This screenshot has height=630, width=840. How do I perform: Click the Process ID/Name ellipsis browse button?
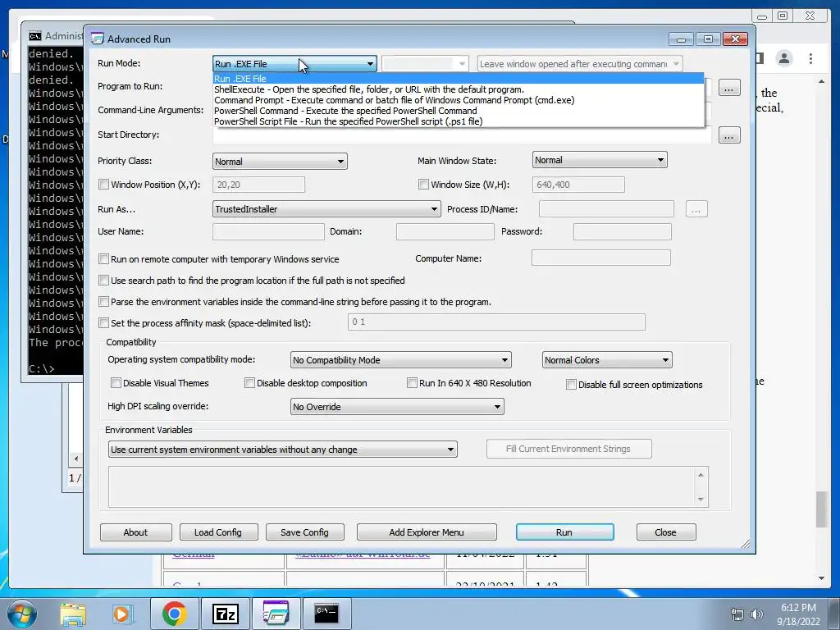coord(696,209)
